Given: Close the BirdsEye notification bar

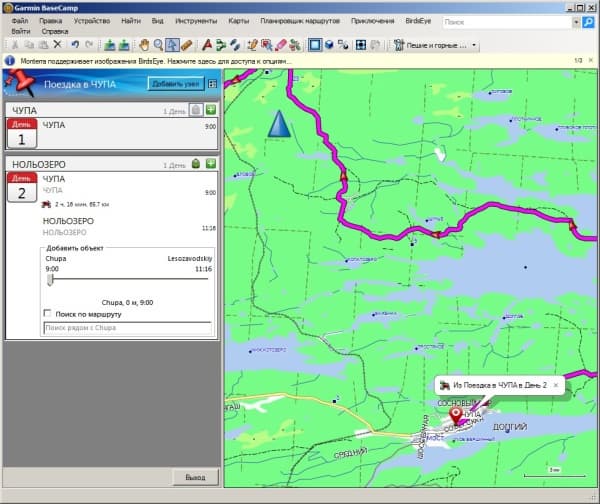Looking at the screenshot, I should point(591,60).
